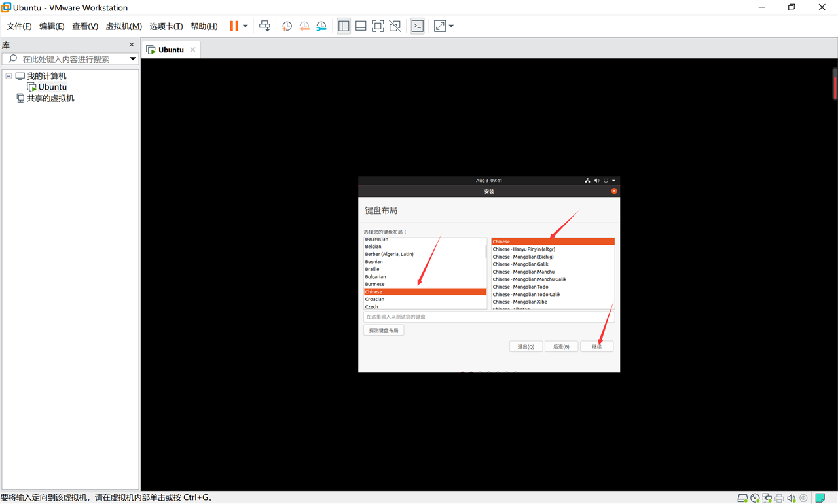838x504 pixels.
Task: Open the 查看(V) menu
Action: 85,26
